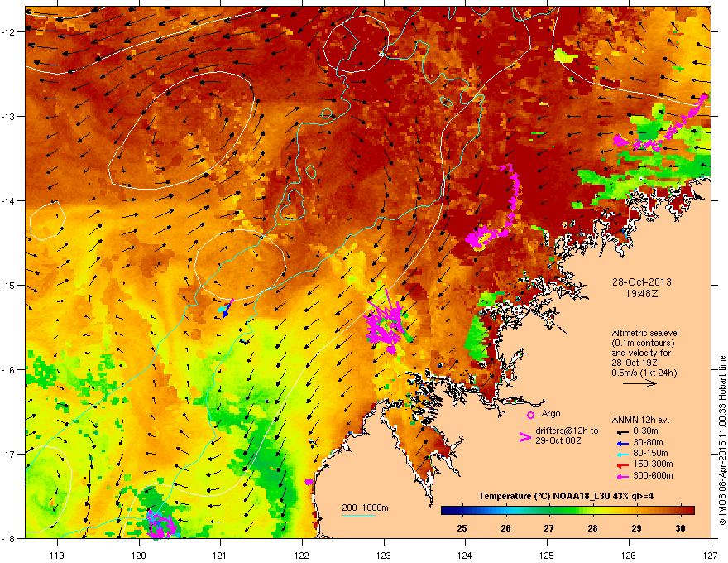The height and width of the screenshot is (563, 728).
Task: Click the temperature color bar
Action: coord(568,511)
